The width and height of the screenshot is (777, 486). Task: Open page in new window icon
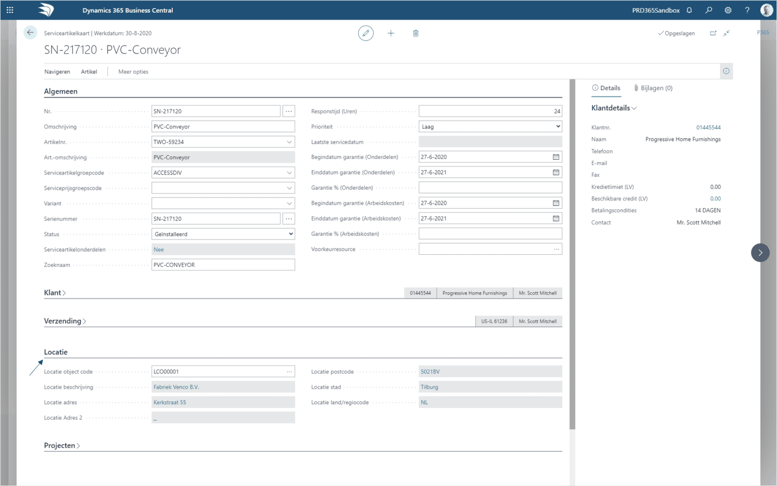[x=713, y=33]
